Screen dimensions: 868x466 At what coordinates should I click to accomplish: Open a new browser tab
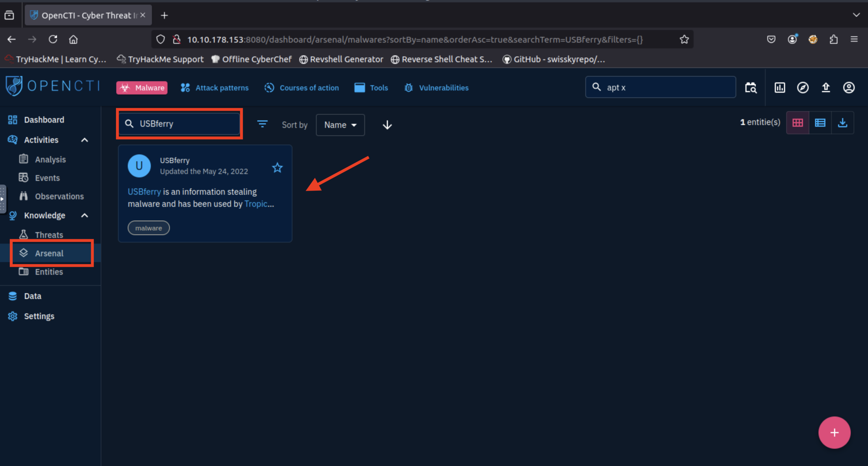(164, 15)
